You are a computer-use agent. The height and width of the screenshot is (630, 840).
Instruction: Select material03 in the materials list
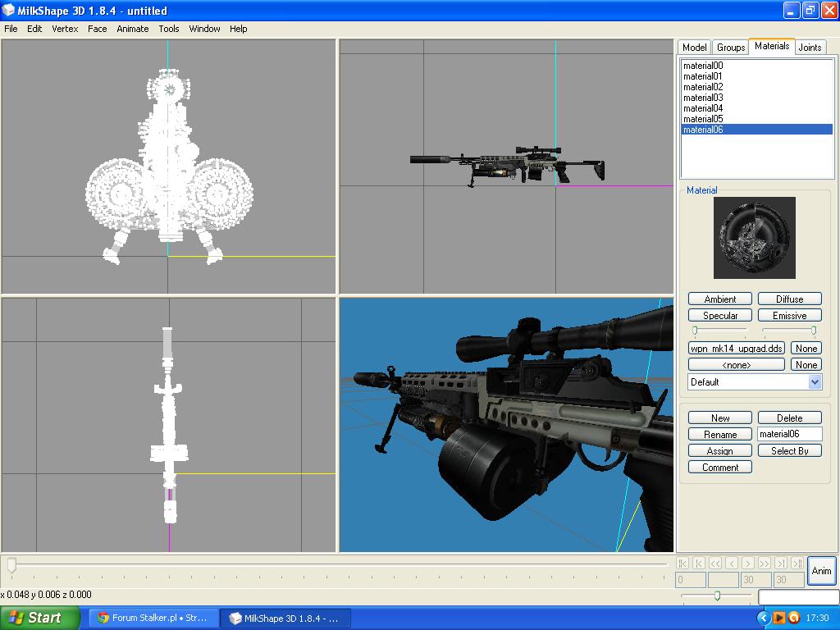[703, 98]
